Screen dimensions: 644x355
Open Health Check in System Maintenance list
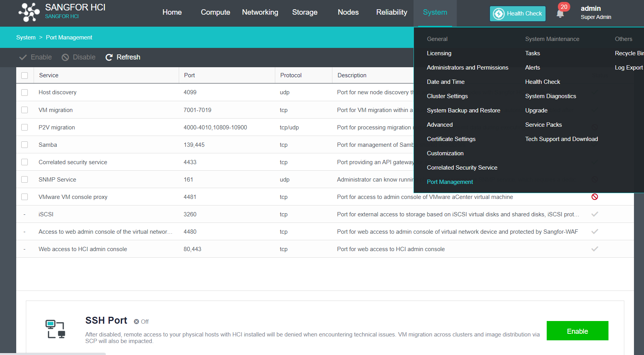point(542,82)
